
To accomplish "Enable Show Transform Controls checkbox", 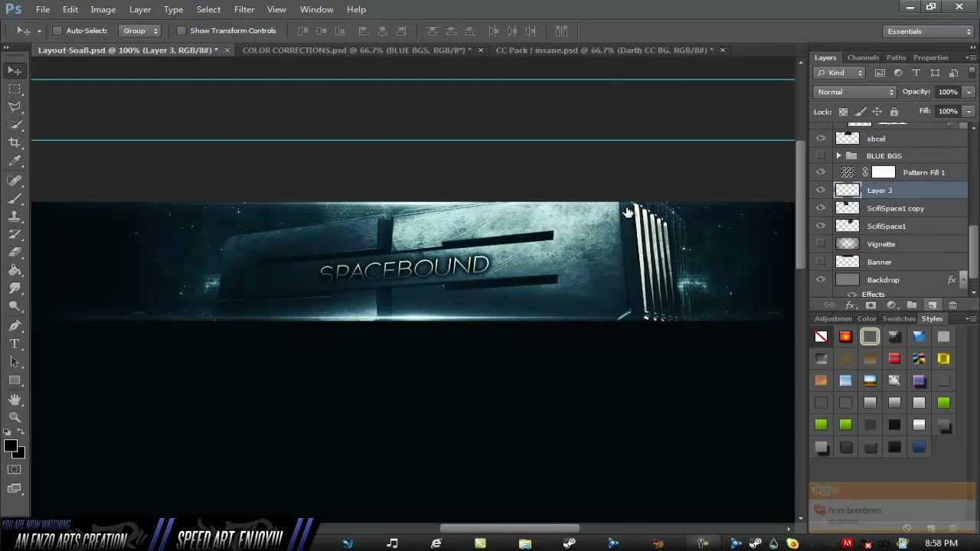I will [181, 31].
